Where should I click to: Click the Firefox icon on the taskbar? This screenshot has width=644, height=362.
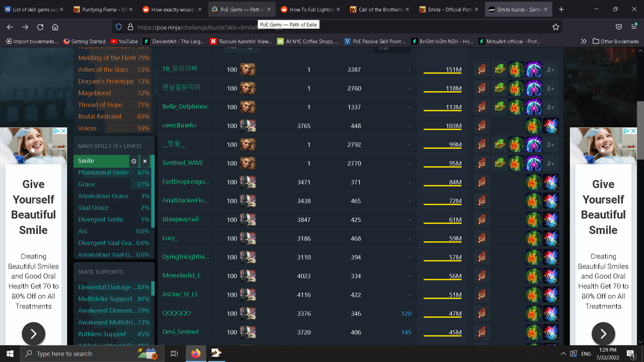point(195,353)
